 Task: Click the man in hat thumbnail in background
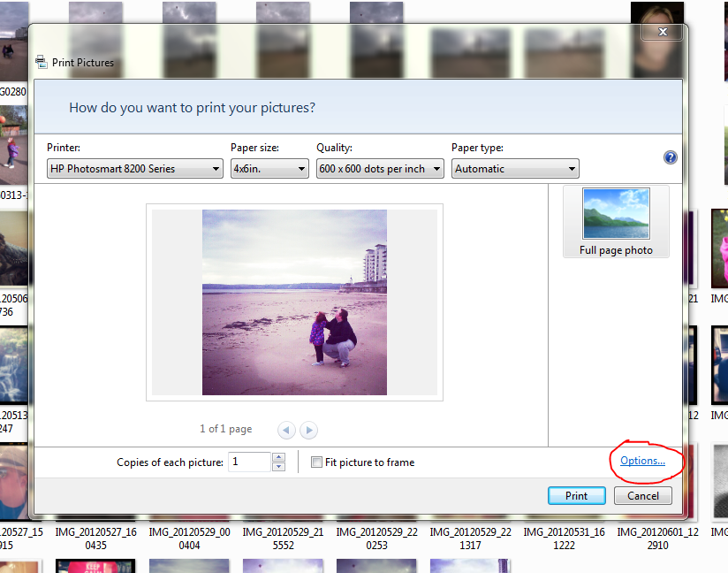14,481
